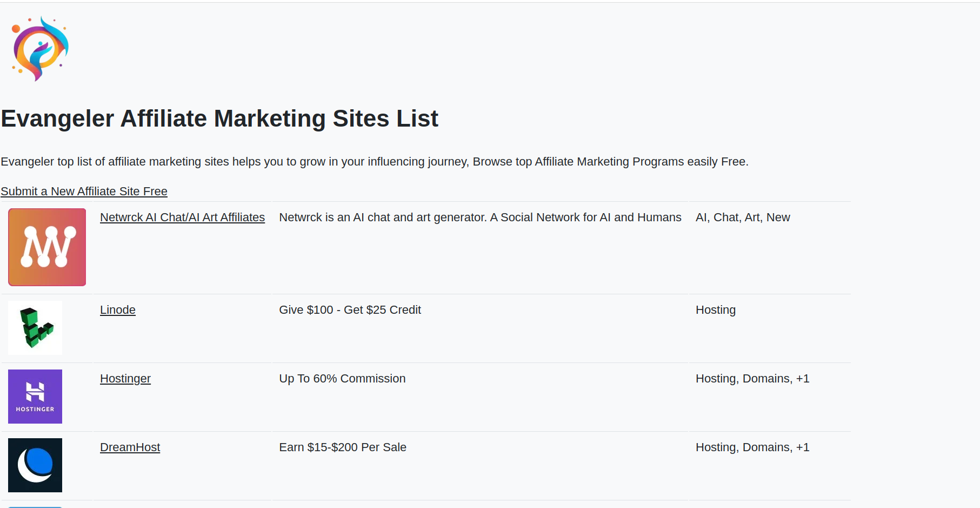
Task: Open the Netwrck orange logo thumbnail
Action: pyautogui.click(x=47, y=247)
